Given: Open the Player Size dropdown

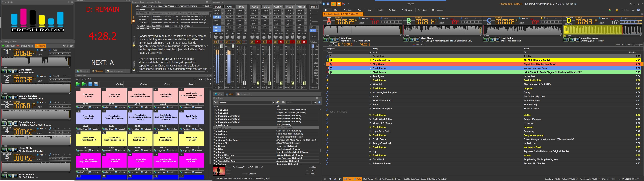Looking at the screenshot, I should [68, 46].
